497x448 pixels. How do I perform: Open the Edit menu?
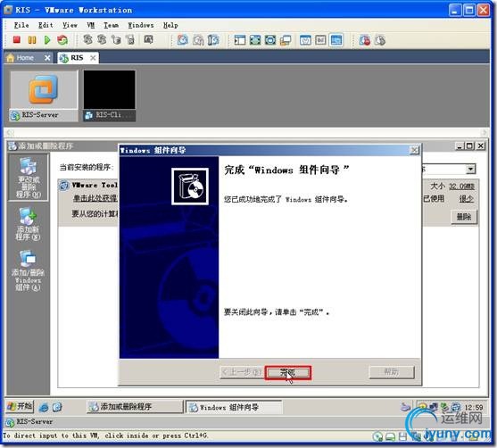pyautogui.click(x=46, y=25)
